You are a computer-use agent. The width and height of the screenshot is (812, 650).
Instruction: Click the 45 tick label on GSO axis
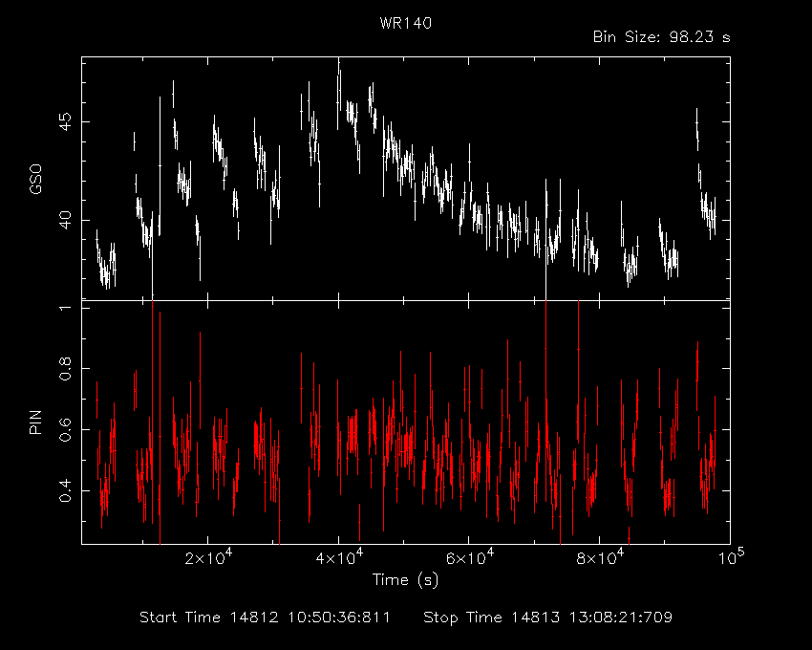[x=65, y=122]
